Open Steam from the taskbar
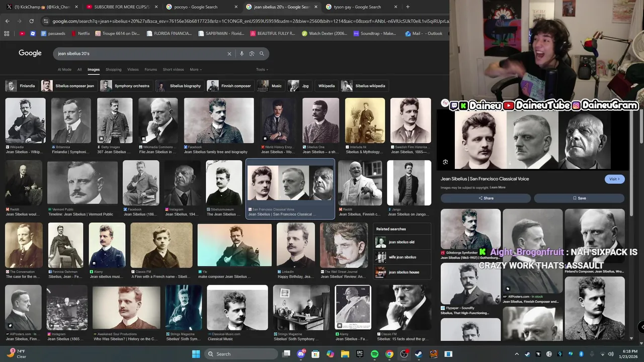The height and width of the screenshot is (362, 644). point(419,354)
